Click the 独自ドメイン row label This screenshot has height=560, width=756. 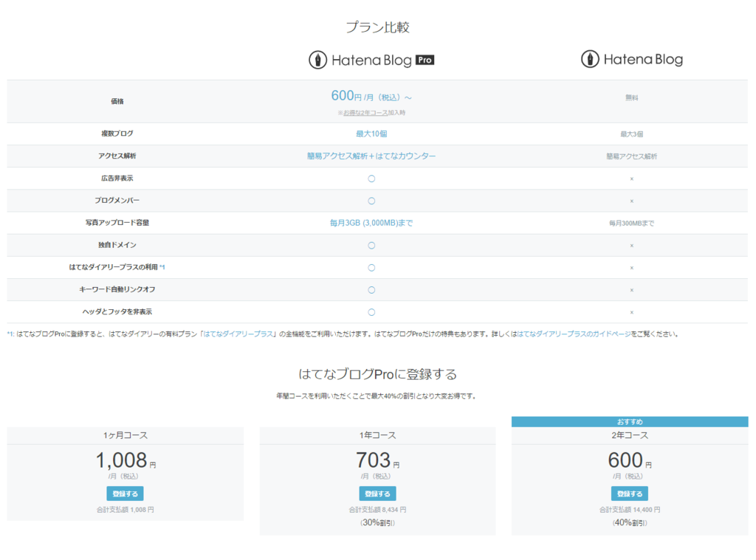117,245
